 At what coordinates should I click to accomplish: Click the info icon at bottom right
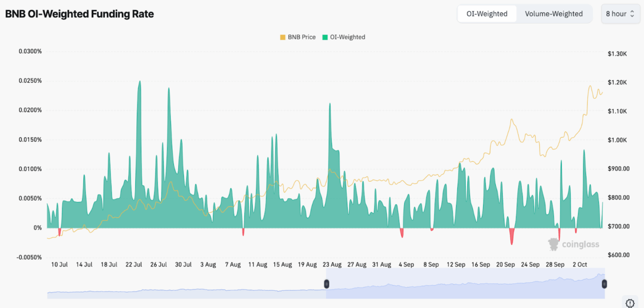[631, 302]
